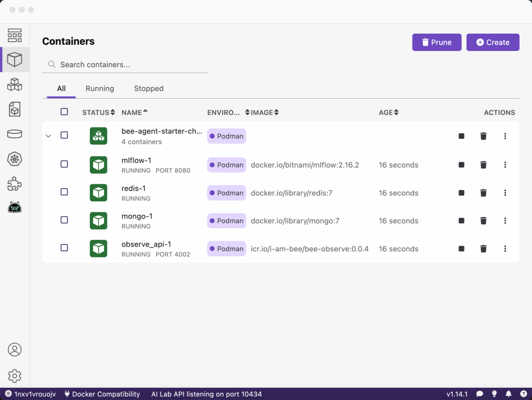
Task: Sort containers by Age column
Action: coord(389,112)
